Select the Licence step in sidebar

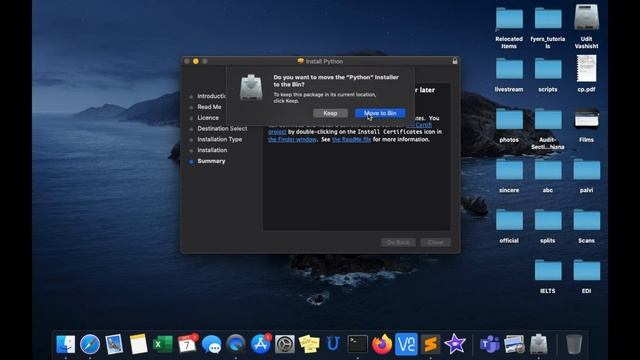[x=208, y=118]
